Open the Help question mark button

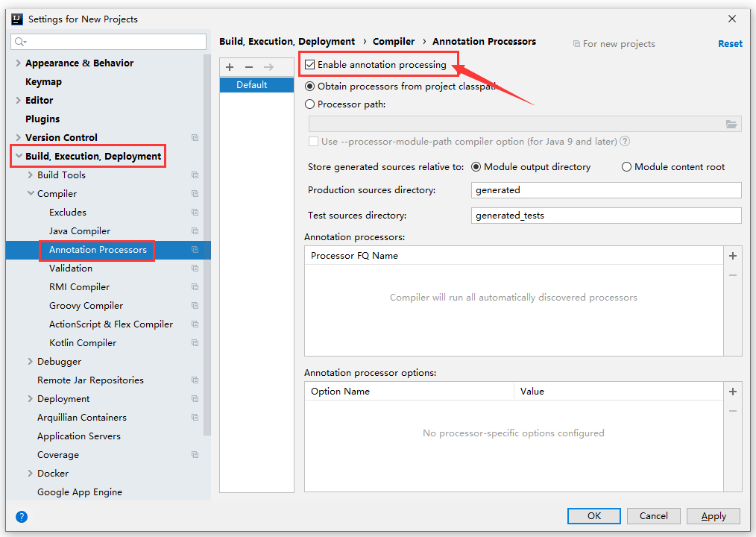pyautogui.click(x=22, y=517)
